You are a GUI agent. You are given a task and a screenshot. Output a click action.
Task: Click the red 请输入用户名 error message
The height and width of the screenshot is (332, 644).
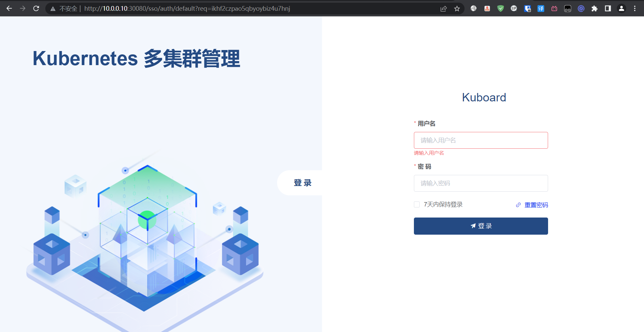429,153
